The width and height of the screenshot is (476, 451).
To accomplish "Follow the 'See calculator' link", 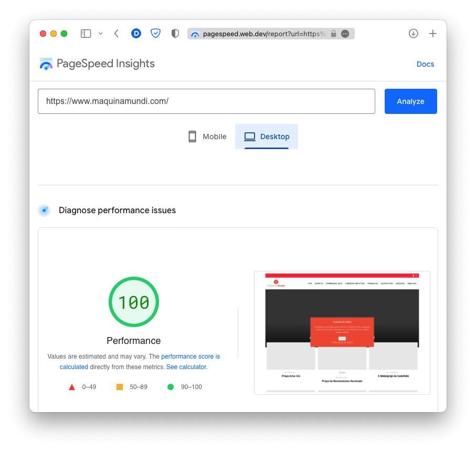I will point(187,367).
